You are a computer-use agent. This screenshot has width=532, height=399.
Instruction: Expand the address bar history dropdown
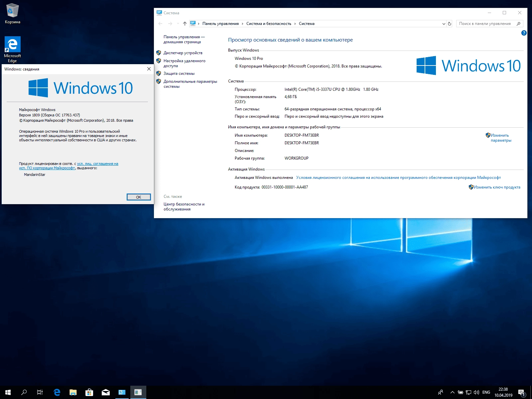444,24
